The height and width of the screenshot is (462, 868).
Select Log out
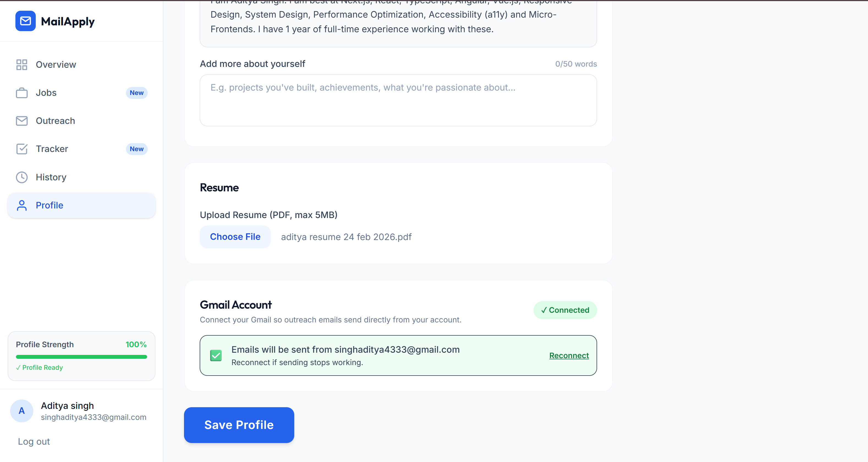tap(33, 441)
